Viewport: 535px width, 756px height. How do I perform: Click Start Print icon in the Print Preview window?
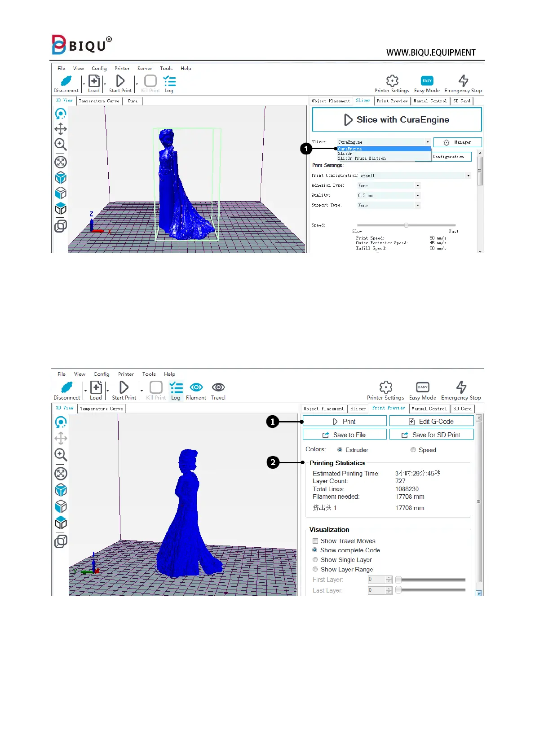pyautogui.click(x=124, y=387)
